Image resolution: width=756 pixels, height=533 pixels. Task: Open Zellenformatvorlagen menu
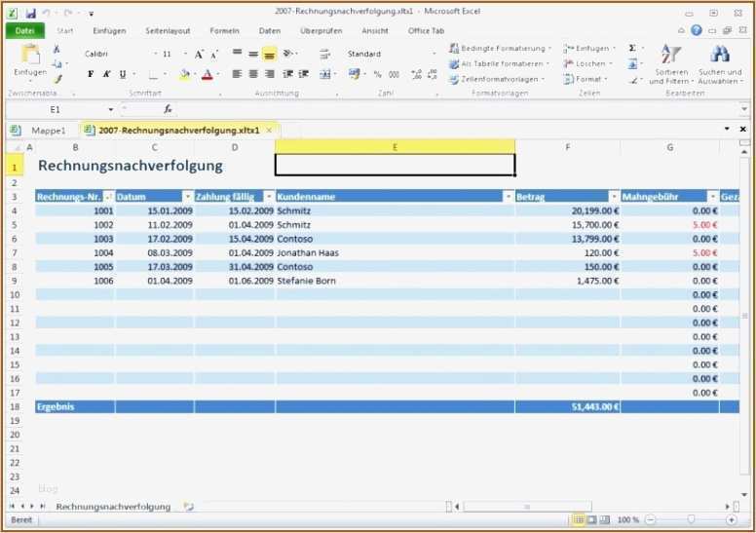[x=497, y=79]
